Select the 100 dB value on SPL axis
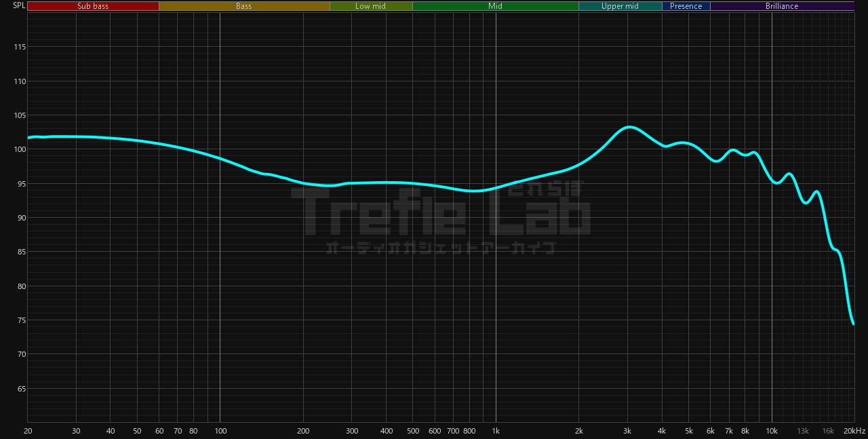Viewport: 868px width, 439px height. click(19, 149)
